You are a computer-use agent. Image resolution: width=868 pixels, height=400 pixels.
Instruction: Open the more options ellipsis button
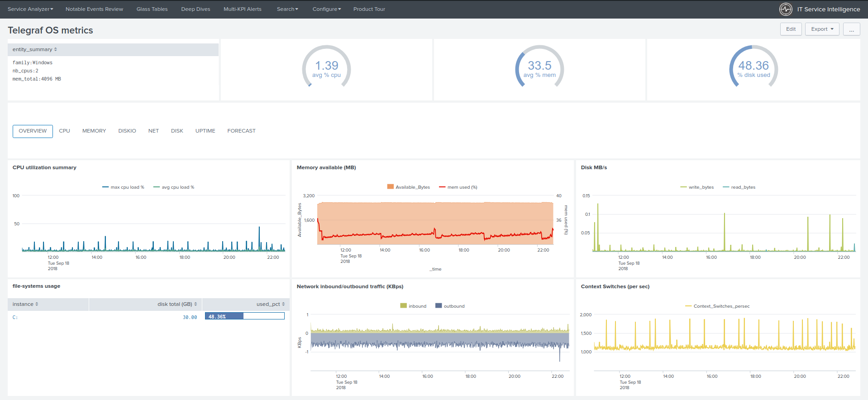point(852,29)
